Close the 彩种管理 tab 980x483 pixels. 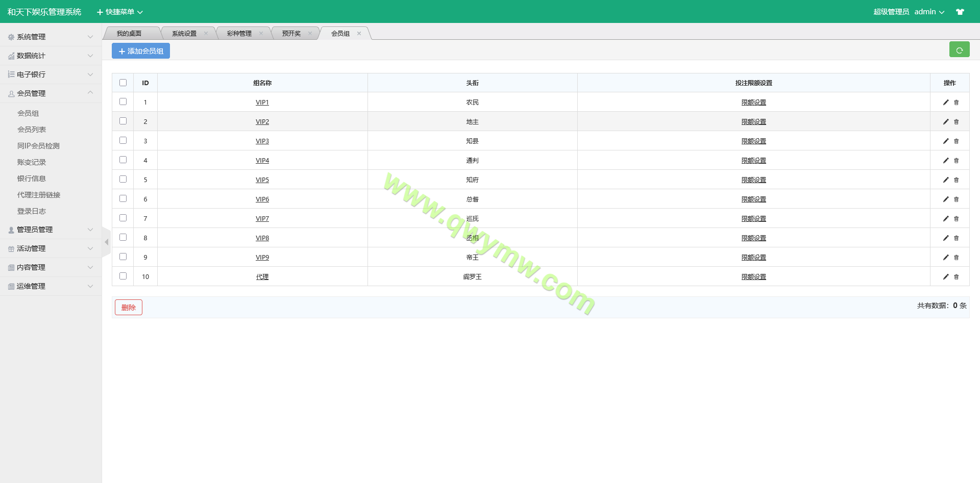pos(261,34)
